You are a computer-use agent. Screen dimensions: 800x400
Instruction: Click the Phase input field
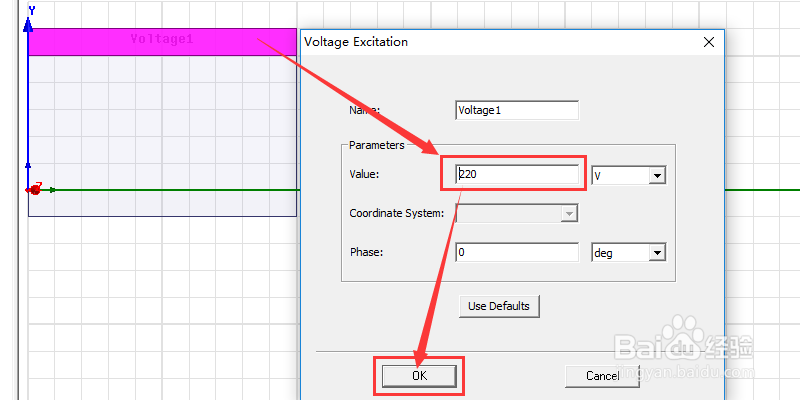517,253
